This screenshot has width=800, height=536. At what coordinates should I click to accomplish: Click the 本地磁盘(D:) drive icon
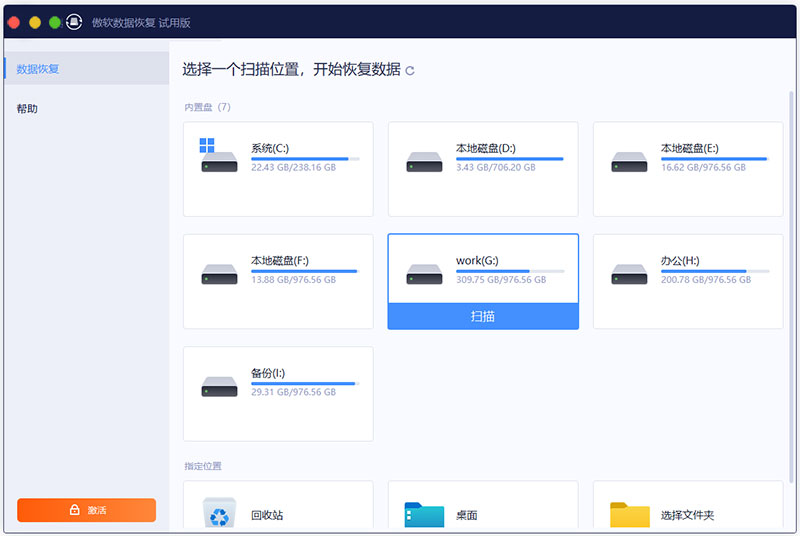click(x=424, y=162)
